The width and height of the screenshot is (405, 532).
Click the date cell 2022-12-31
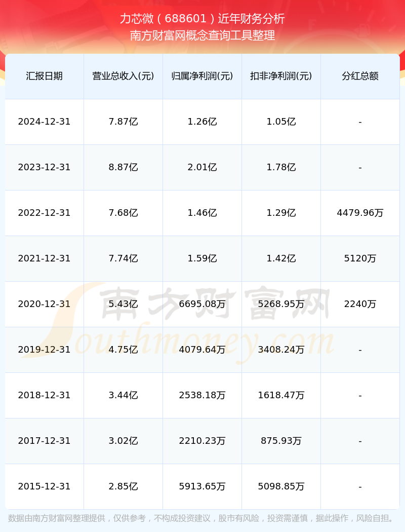45,213
